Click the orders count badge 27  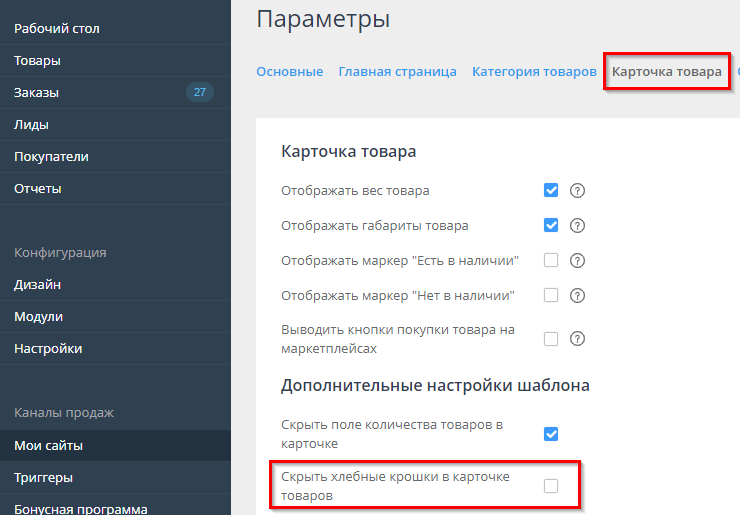199,93
